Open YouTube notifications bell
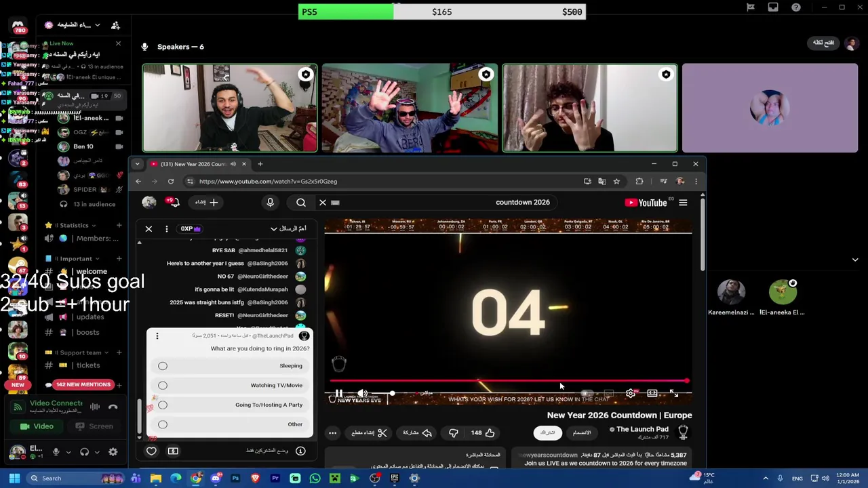868x488 pixels. click(174, 202)
